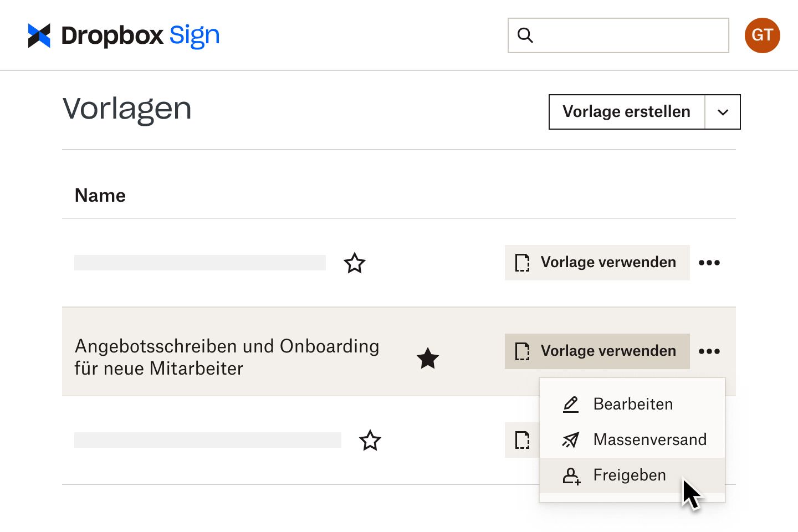Select Massenversand from the context menu
Viewport: 798px width, 532px height.
click(632, 440)
